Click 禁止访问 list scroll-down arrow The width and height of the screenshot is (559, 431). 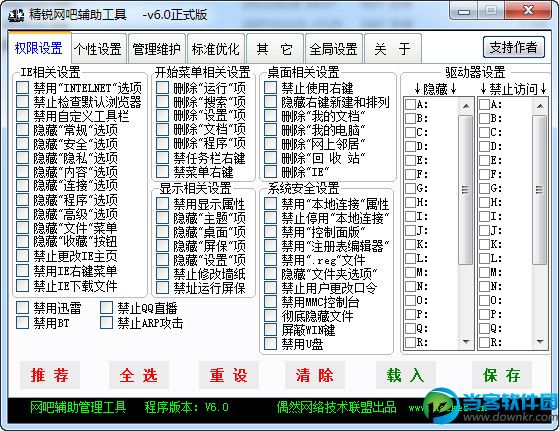(x=540, y=342)
